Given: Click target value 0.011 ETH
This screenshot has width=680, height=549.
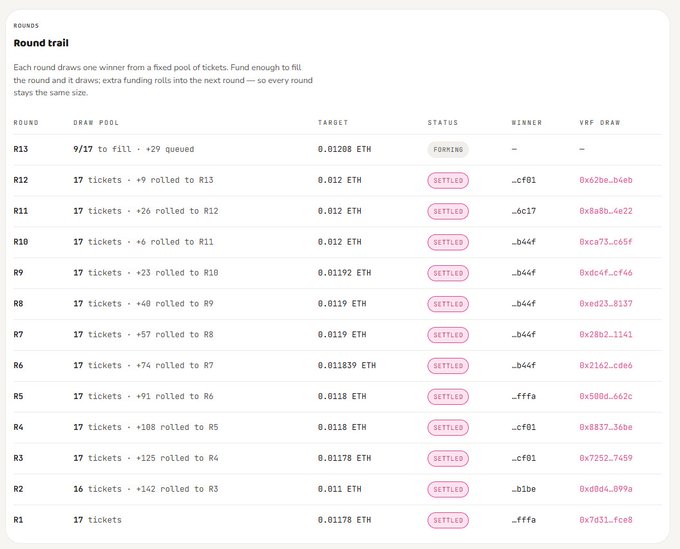Looking at the screenshot, I should tap(340, 489).
